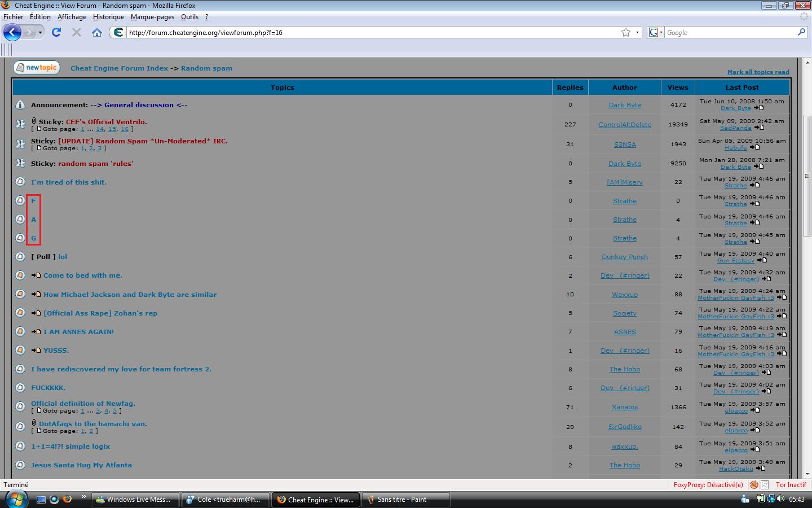
Task: Open "Official definition of Newfag." topic
Action: coord(83,404)
